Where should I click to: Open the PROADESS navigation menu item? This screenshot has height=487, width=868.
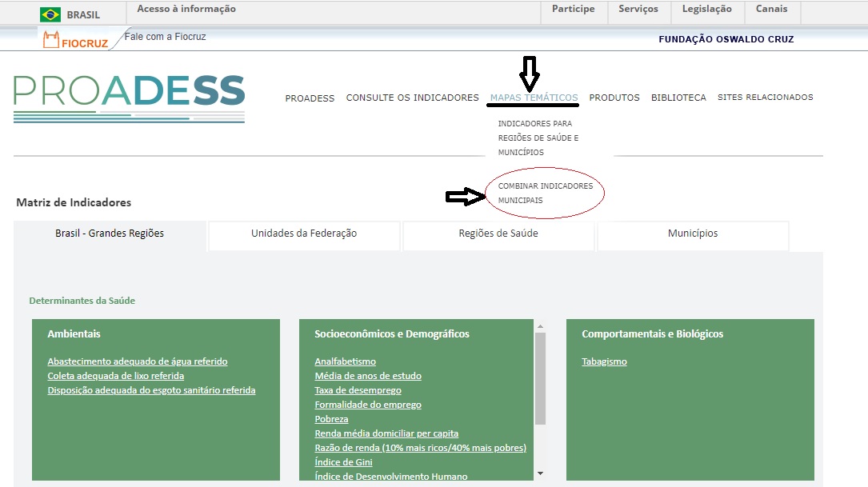click(310, 98)
